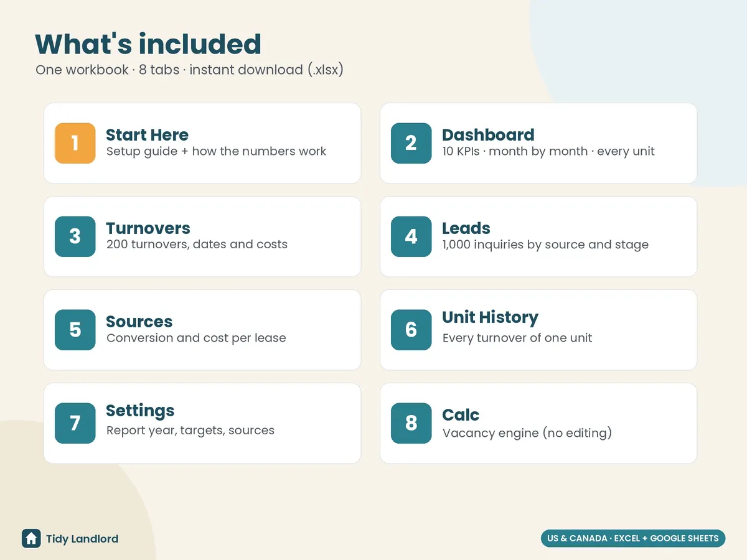747x560 pixels.
Task: Click "Every turnover of one unit" text
Action: pos(517,338)
